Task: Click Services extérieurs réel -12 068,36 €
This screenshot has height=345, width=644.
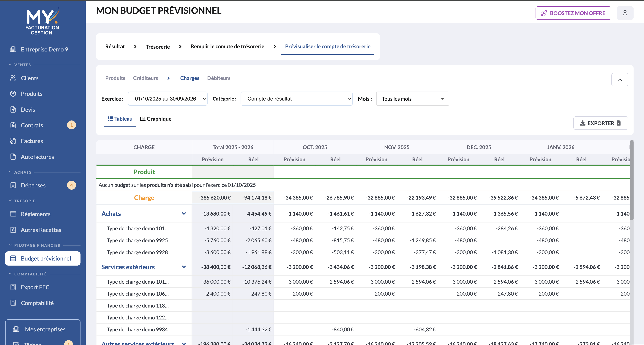Action: pyautogui.click(x=257, y=267)
